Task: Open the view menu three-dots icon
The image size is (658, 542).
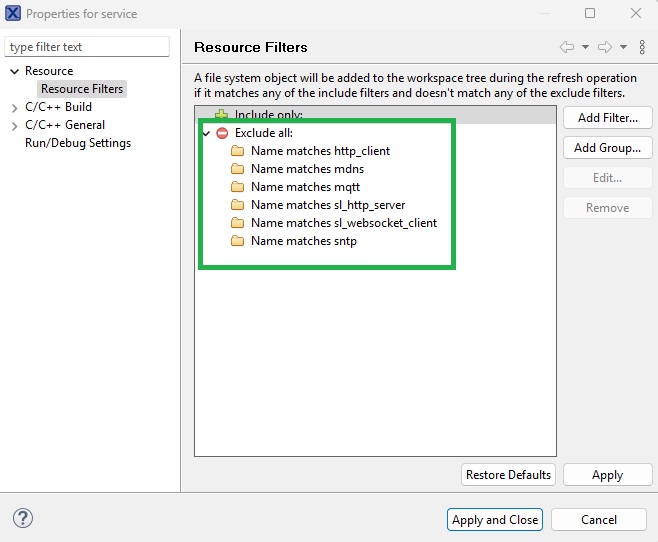Action: pos(642,47)
